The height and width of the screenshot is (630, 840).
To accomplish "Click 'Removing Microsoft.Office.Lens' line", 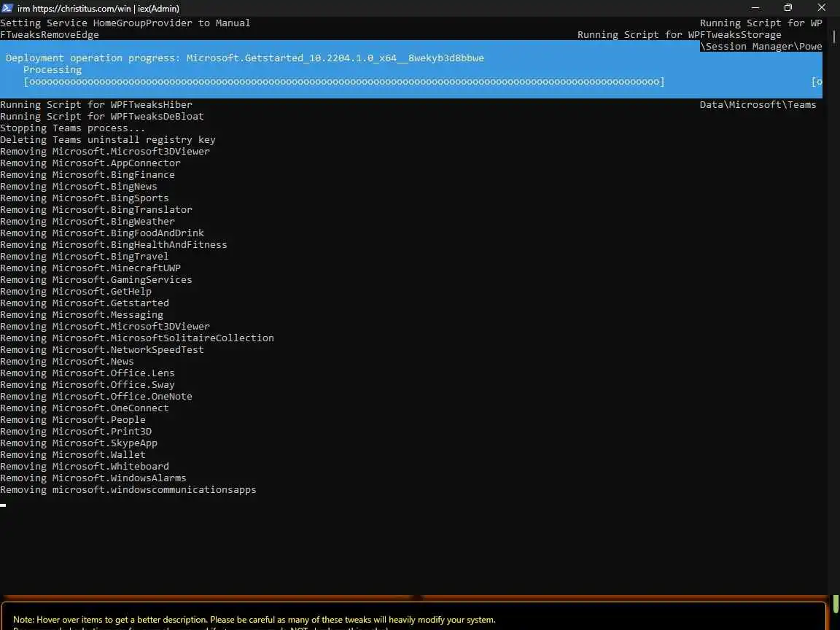I will [87, 373].
